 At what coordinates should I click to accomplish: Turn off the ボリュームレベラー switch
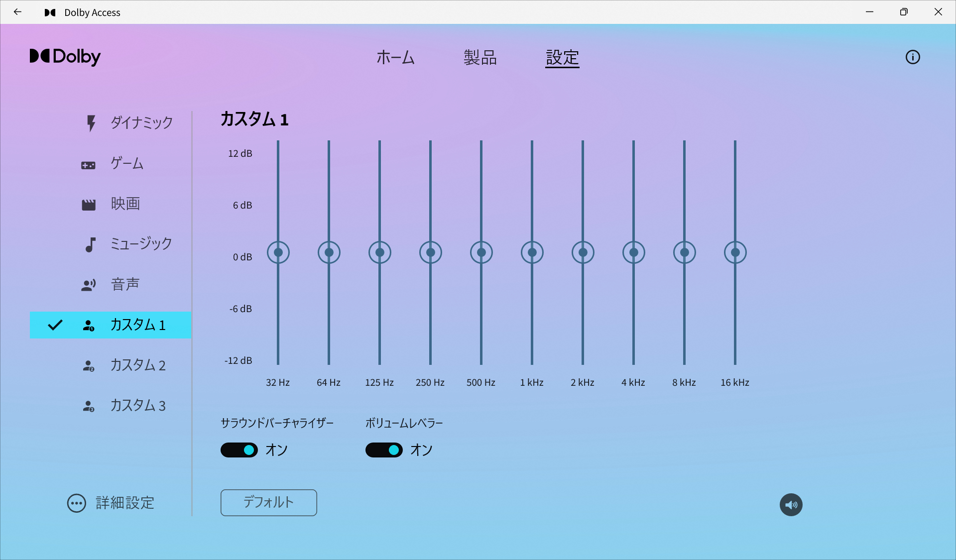[384, 449]
